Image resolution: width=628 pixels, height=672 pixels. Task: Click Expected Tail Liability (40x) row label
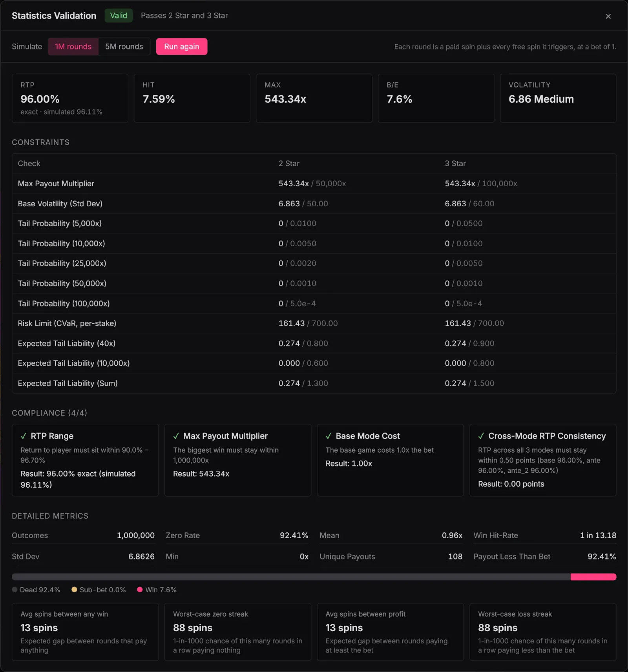point(67,343)
